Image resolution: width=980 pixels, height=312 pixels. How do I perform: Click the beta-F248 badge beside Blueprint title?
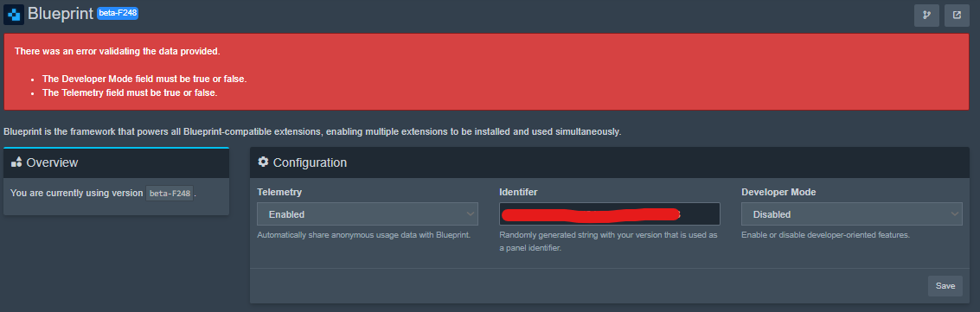(118, 13)
